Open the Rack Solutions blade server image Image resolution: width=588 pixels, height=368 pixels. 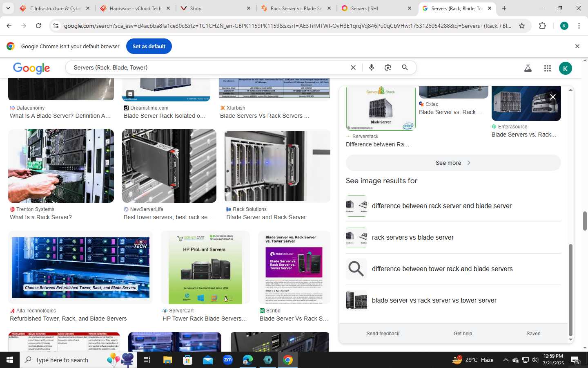[x=277, y=166]
